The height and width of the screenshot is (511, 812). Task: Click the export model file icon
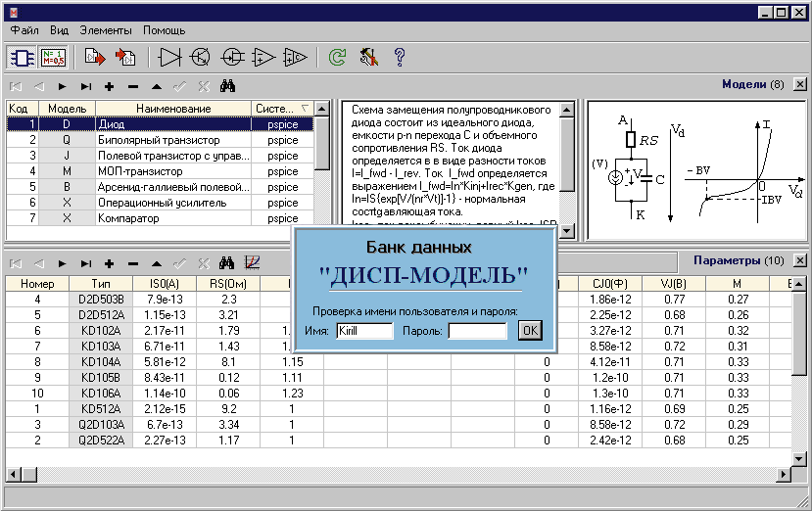click(95, 58)
